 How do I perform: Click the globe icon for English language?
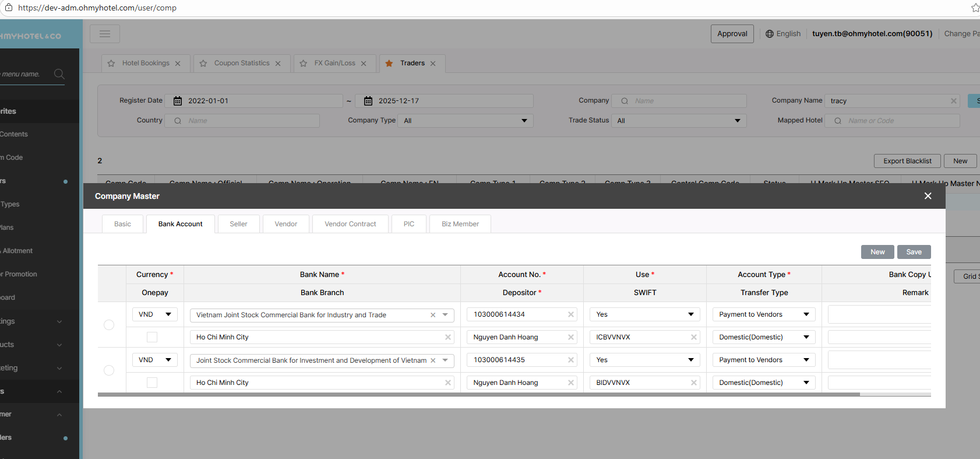click(770, 34)
